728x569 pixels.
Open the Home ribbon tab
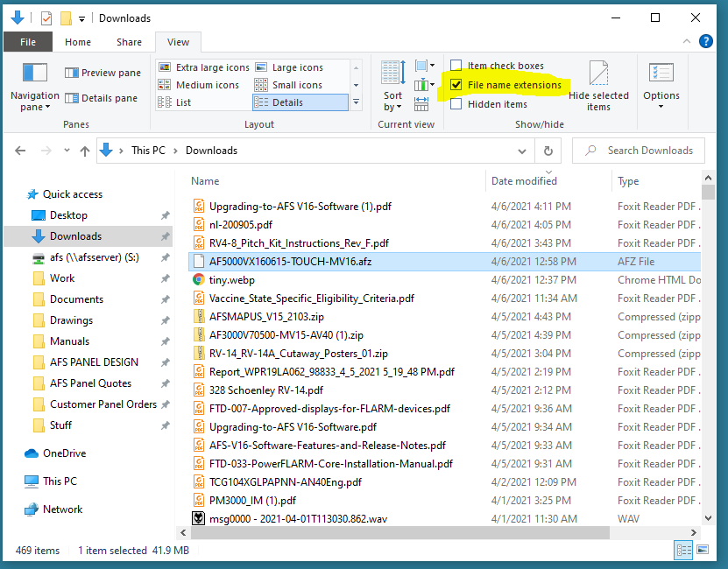(78, 42)
